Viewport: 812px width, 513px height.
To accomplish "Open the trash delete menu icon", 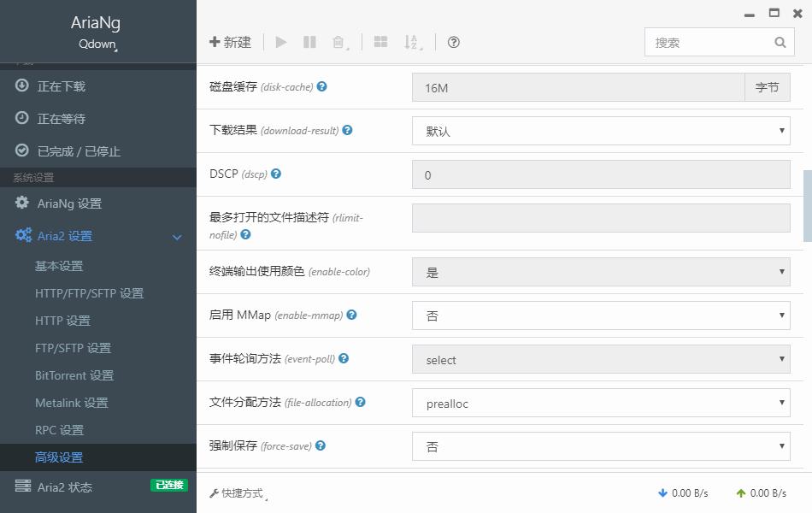I will coord(339,42).
